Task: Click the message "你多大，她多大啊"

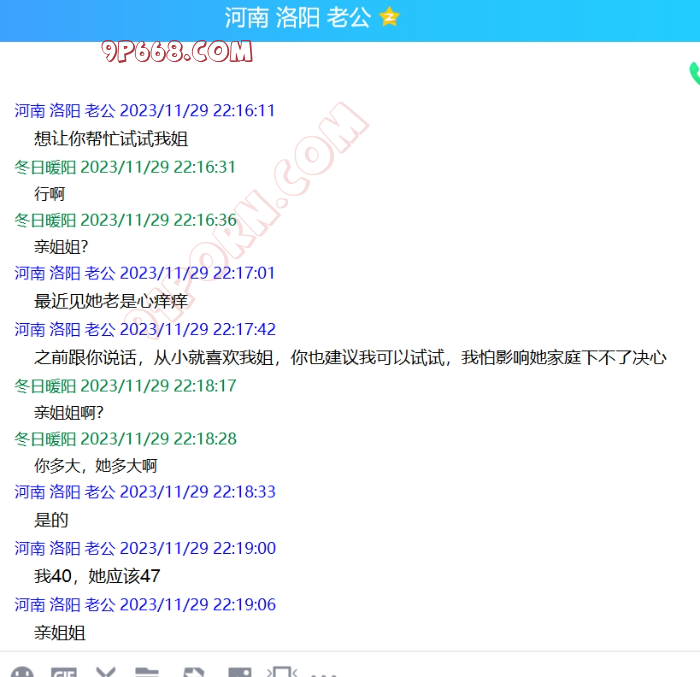Action: 95,465
